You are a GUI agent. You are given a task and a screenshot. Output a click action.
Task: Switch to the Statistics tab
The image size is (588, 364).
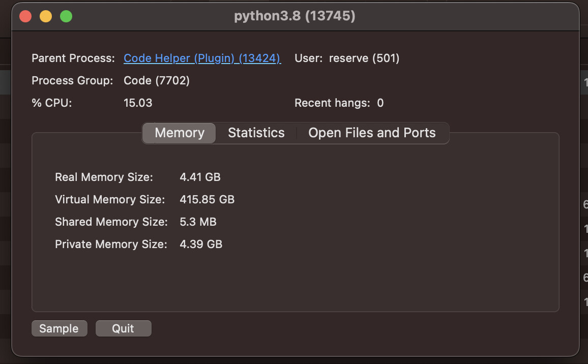pyautogui.click(x=256, y=133)
